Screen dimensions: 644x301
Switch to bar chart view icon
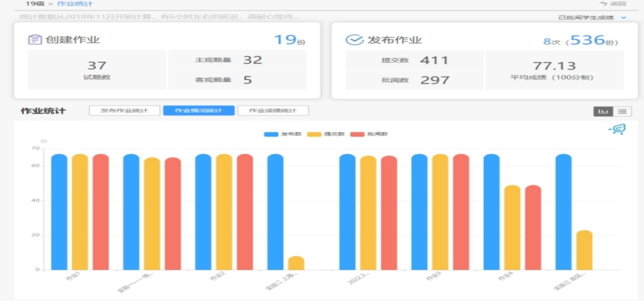pyautogui.click(x=603, y=111)
